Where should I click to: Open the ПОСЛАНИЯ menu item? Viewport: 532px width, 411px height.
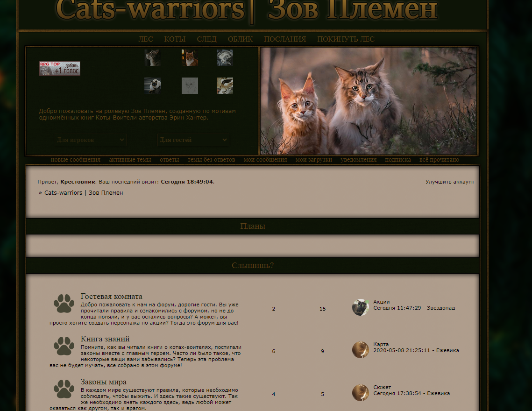point(285,39)
